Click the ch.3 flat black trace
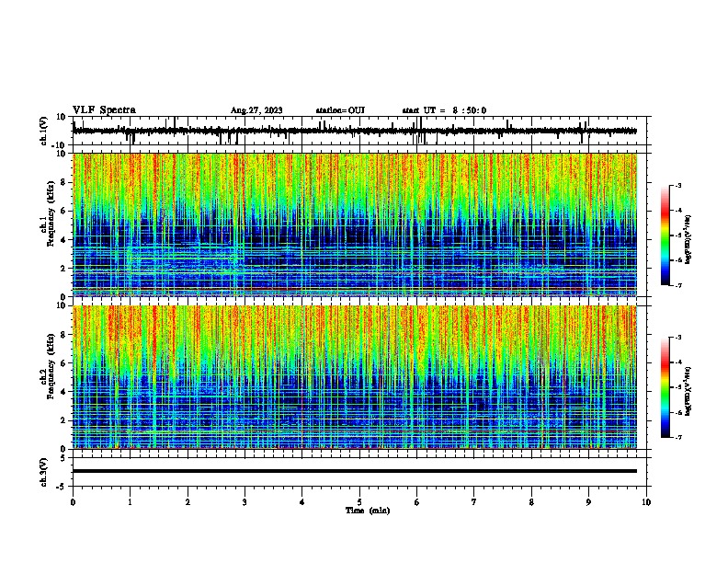Viewport: 728px width, 563px height. (355, 471)
